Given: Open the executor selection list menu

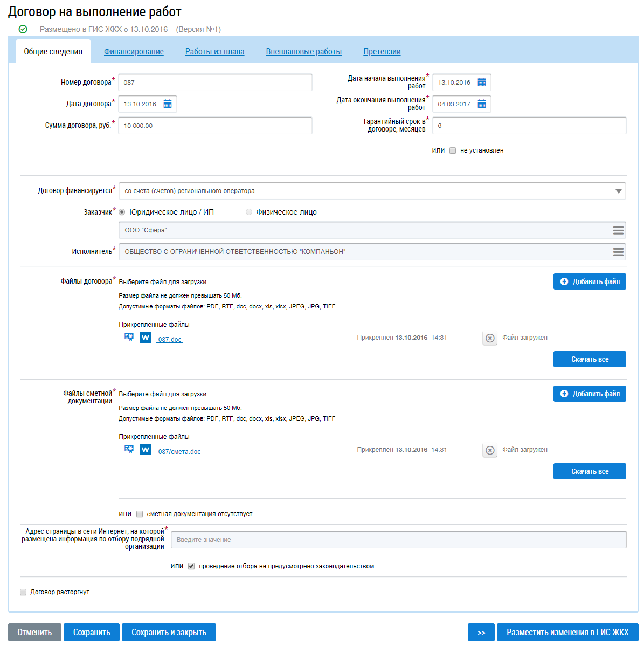Looking at the screenshot, I should coord(618,252).
